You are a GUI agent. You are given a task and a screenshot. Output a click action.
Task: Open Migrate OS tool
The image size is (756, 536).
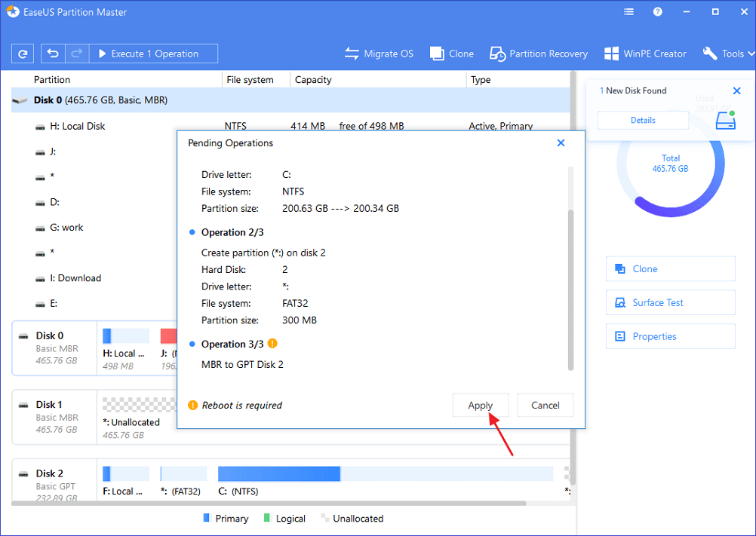click(x=379, y=54)
